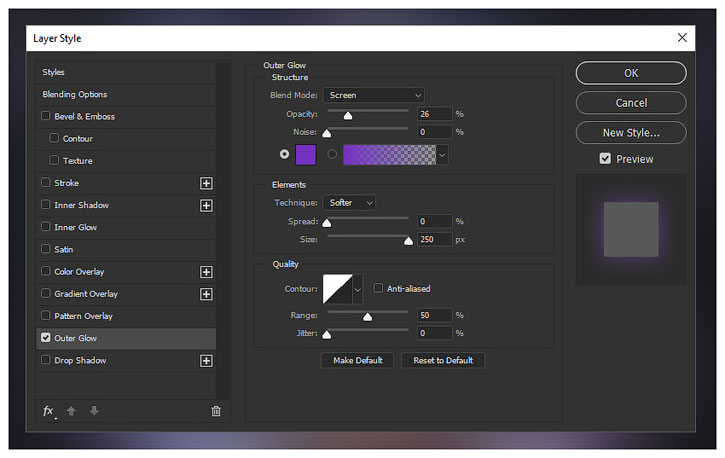Add another Drop Shadow with plus icon
Viewport: 725px width, 458px height.
tap(206, 361)
